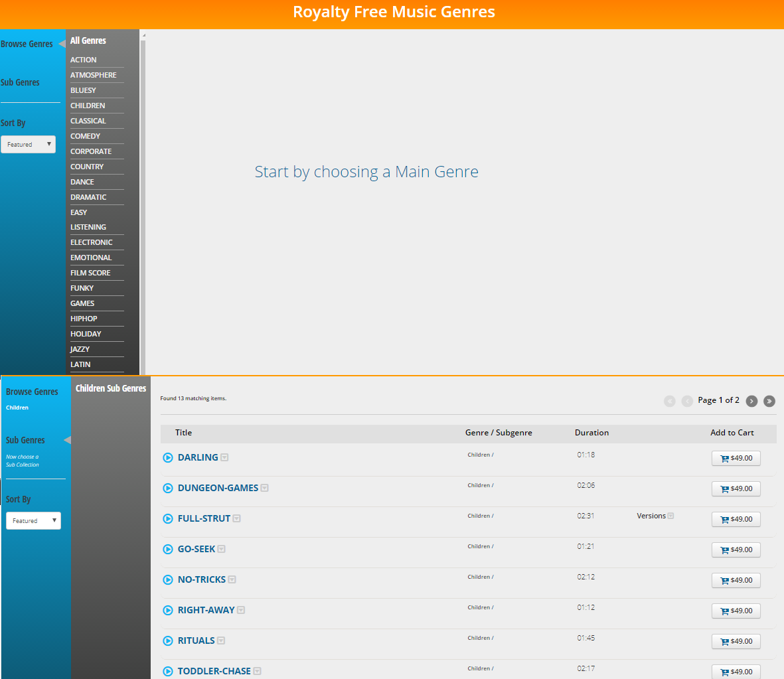This screenshot has height=679, width=784.
Task: Open the HIPHOP genre
Action: click(84, 319)
